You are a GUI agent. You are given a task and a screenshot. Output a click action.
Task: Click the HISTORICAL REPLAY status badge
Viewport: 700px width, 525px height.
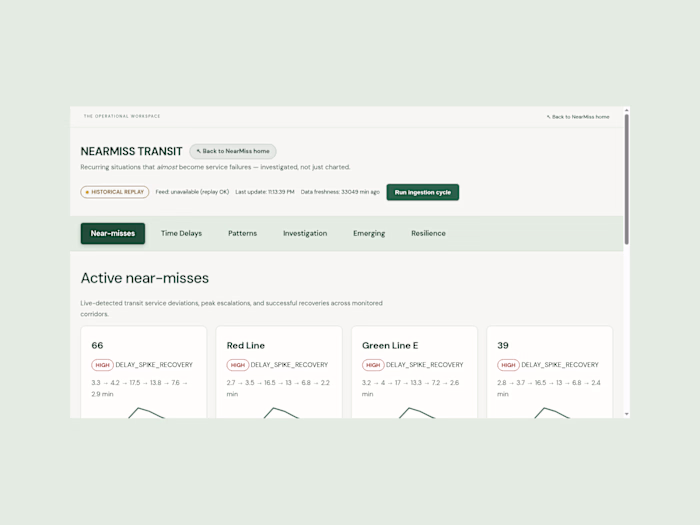(x=115, y=192)
